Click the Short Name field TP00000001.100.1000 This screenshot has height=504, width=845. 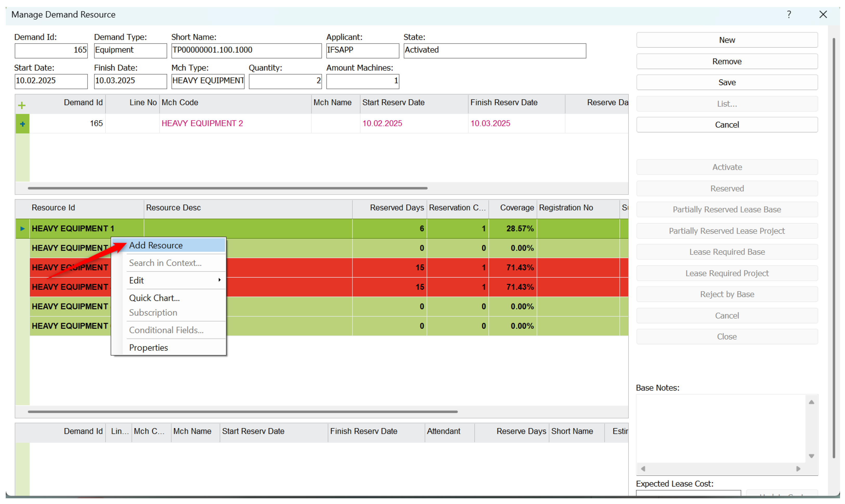click(246, 50)
